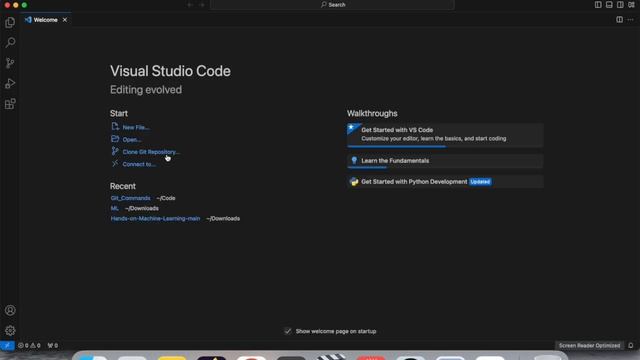Go back using title bar arrow
This screenshot has height=360, width=640.
(x=190, y=5)
